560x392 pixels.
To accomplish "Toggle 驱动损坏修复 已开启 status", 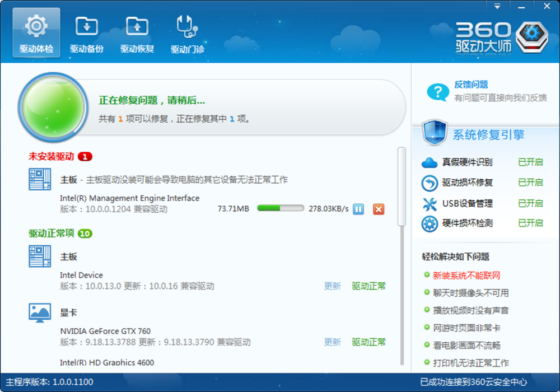I will (x=530, y=183).
